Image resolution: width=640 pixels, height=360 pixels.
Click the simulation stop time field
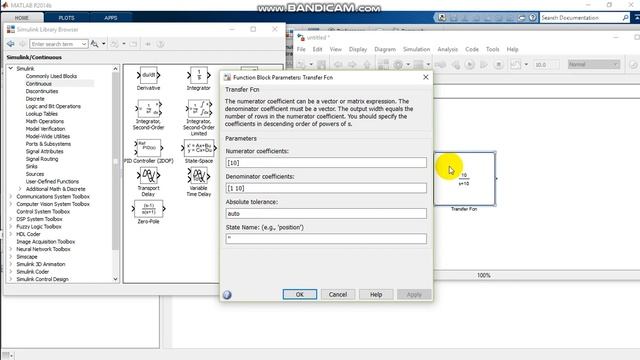tap(546, 64)
